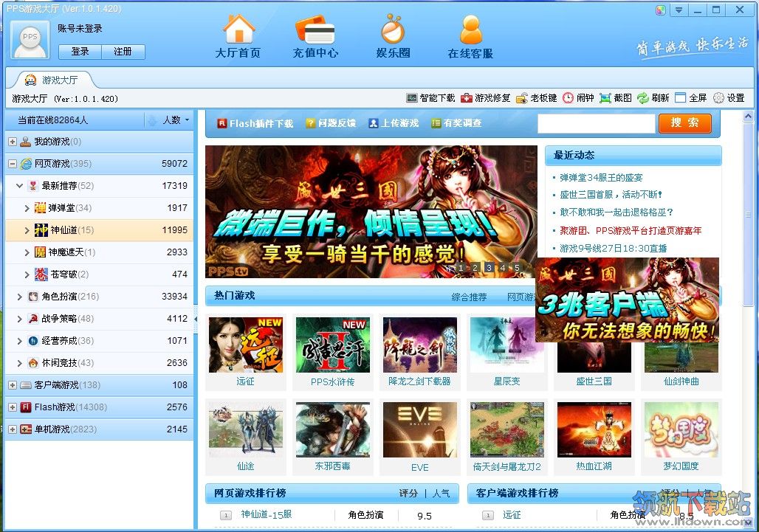
Task: Expand the 客户端游戏 tree node
Action: pyautogui.click(x=13, y=385)
